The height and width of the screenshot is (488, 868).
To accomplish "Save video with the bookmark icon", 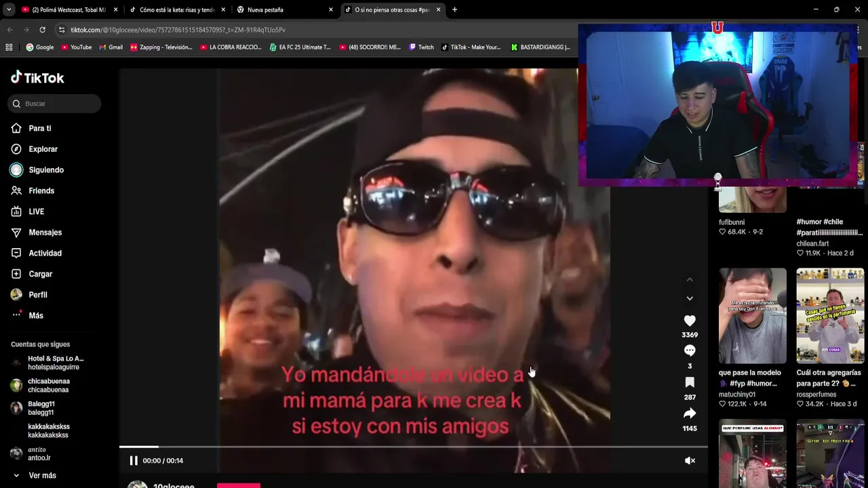I will click(x=690, y=382).
